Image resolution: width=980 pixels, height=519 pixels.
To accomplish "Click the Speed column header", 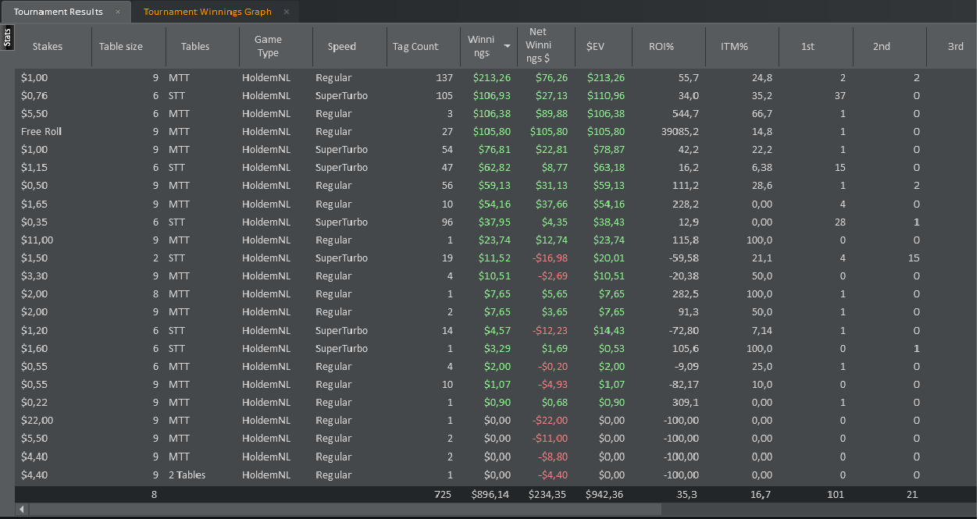I will click(x=342, y=47).
